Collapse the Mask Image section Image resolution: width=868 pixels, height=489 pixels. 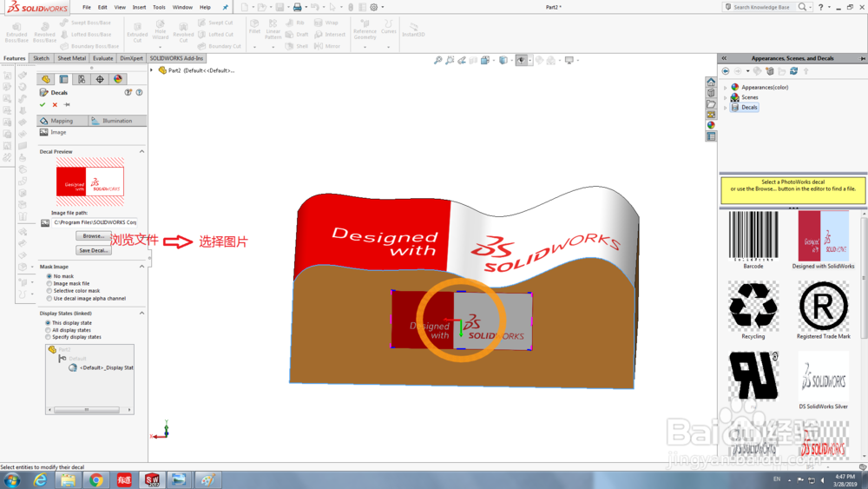(x=141, y=267)
